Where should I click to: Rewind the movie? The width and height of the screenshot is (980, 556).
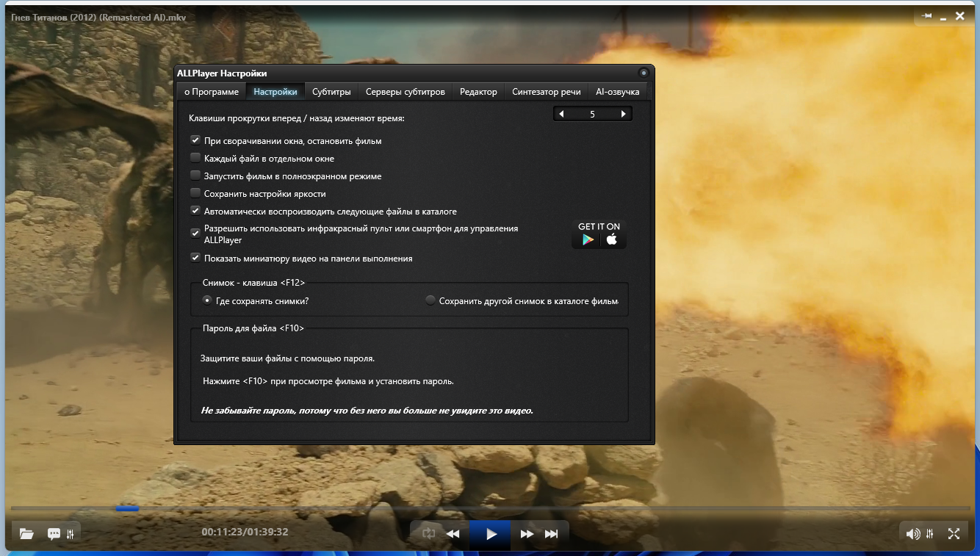pos(453,534)
